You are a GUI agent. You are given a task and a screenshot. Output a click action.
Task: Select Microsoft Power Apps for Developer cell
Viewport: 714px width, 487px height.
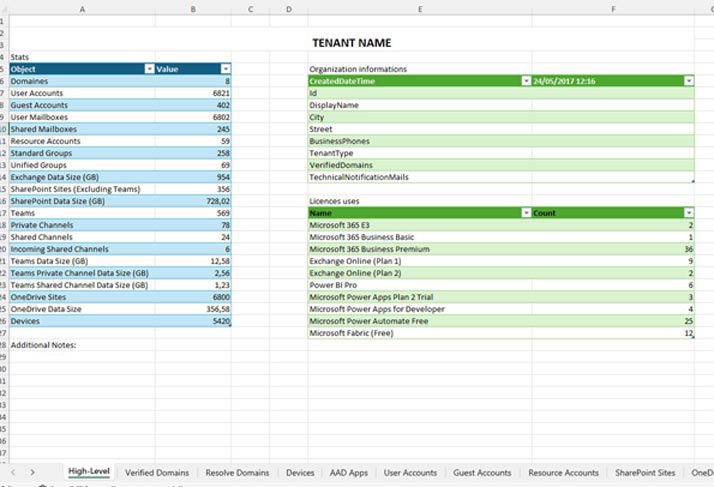tap(420, 309)
